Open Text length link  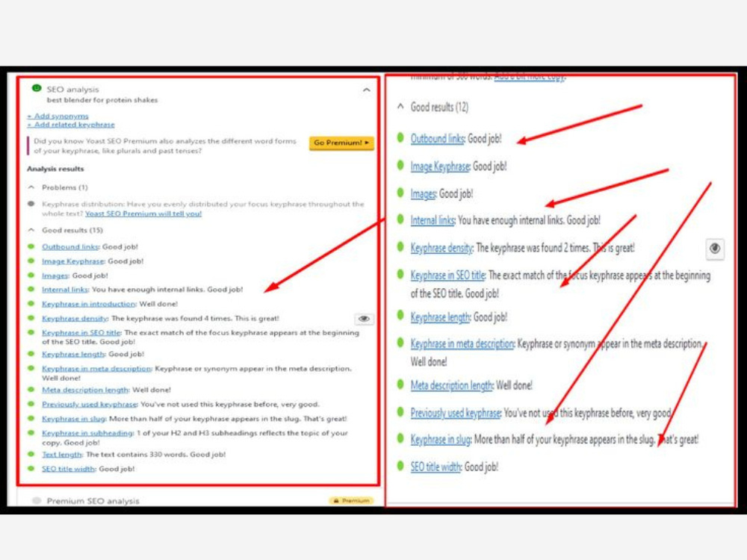pos(62,454)
